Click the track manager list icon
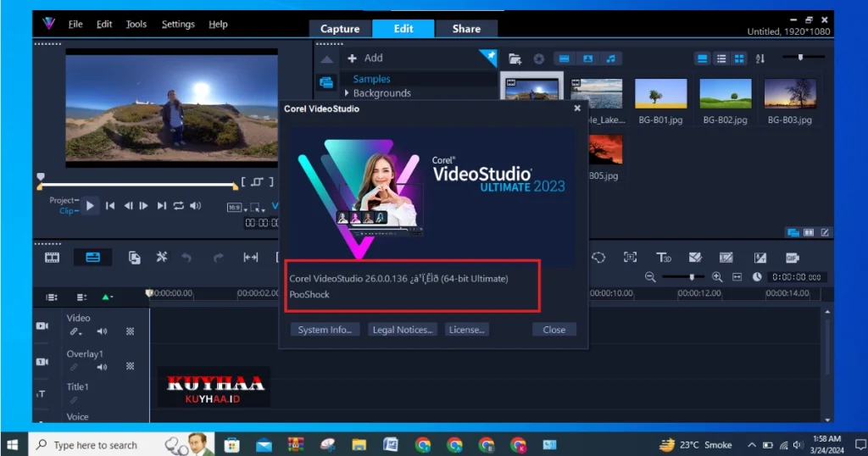 click(x=81, y=298)
